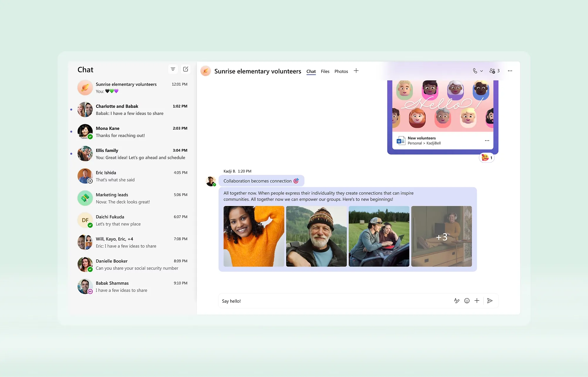Open New volunteers file options ellipsis
This screenshot has width=588, height=377.
[x=487, y=140]
